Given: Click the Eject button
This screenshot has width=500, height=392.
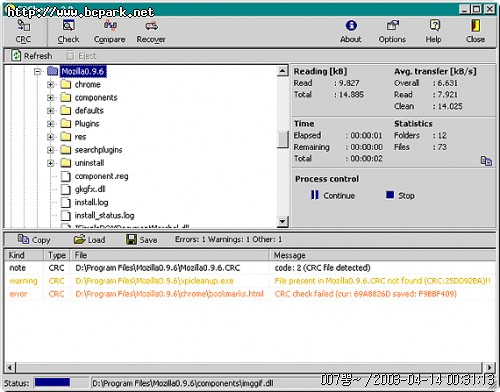Looking at the screenshot, I should 81,56.
